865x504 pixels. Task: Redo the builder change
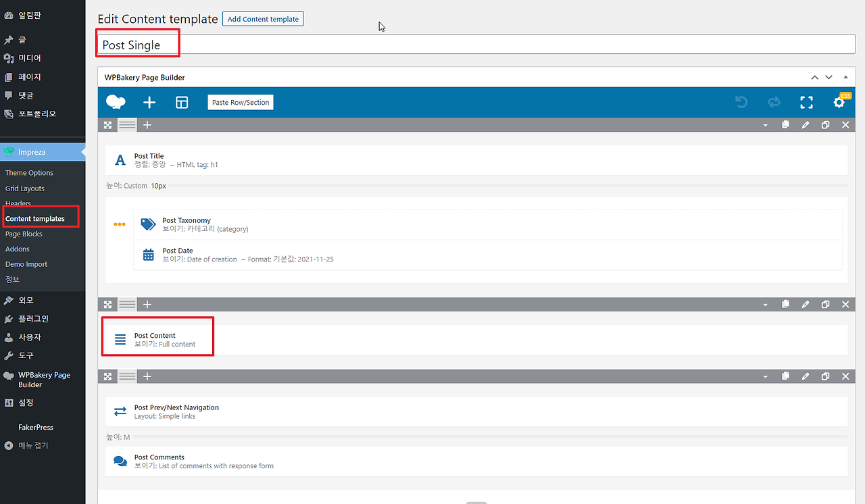[774, 102]
